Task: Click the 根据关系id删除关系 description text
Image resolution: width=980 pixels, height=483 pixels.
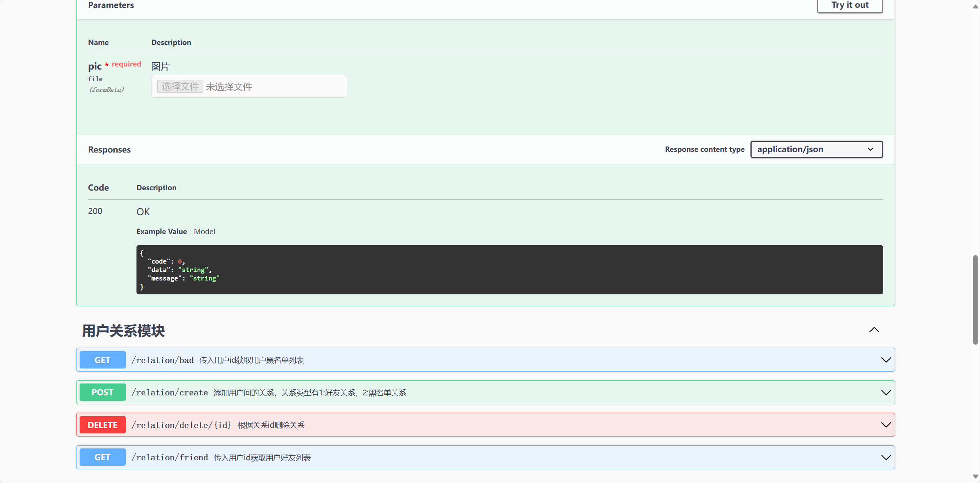Action: [271, 425]
